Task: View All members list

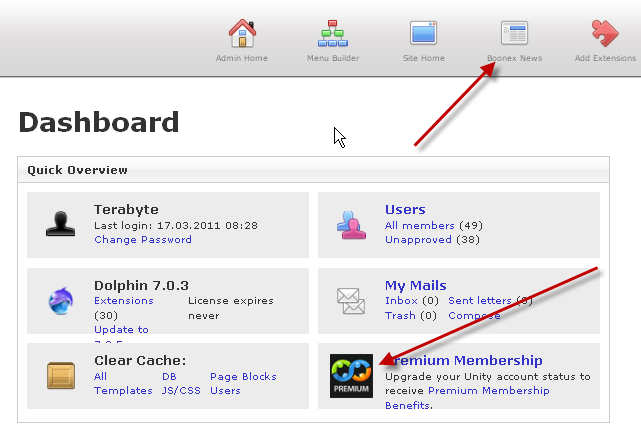Action: coord(419,225)
